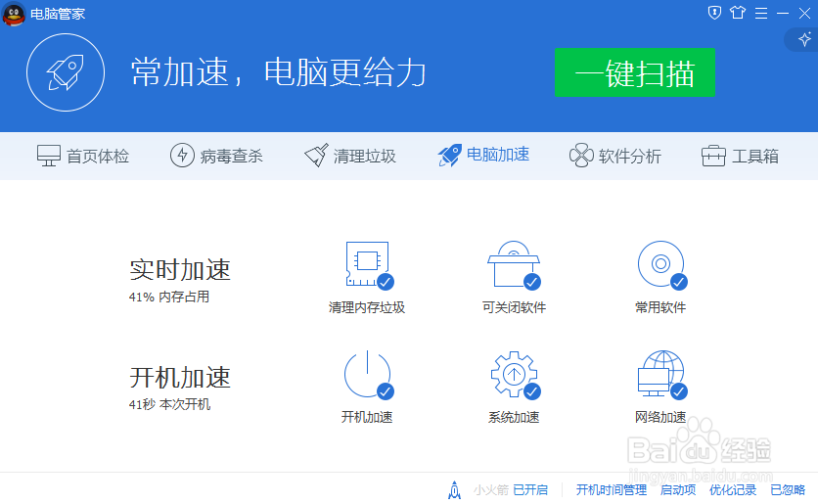The width and height of the screenshot is (818, 504).
Task: Switch to 软件分析 tab
Action: click(615, 156)
